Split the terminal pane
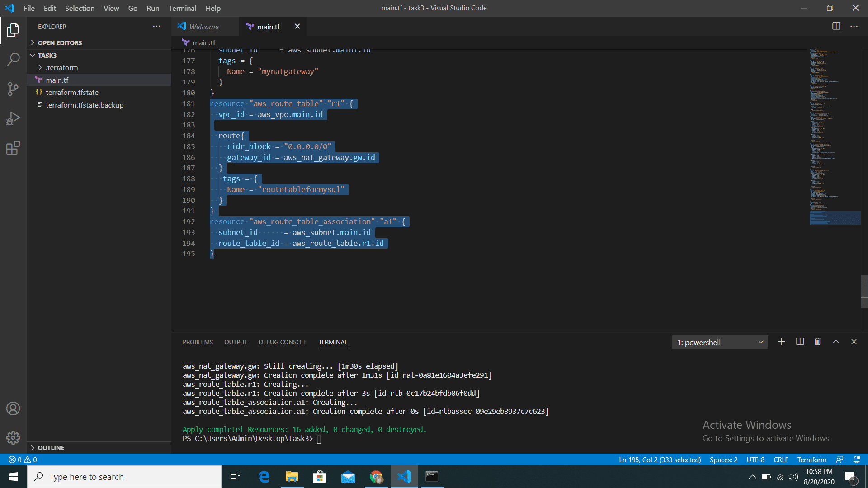Image resolution: width=868 pixels, height=488 pixels. [x=800, y=342]
